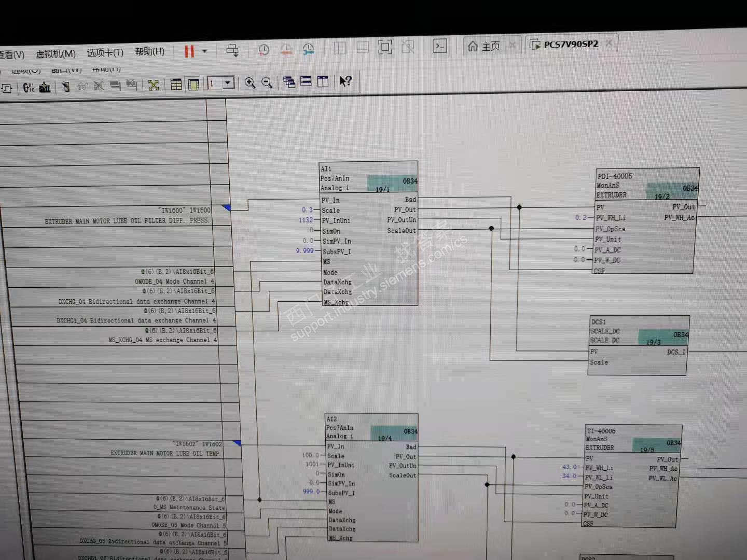Take a snapshot of the virtual machine
This screenshot has height=560, width=747.
(x=264, y=50)
